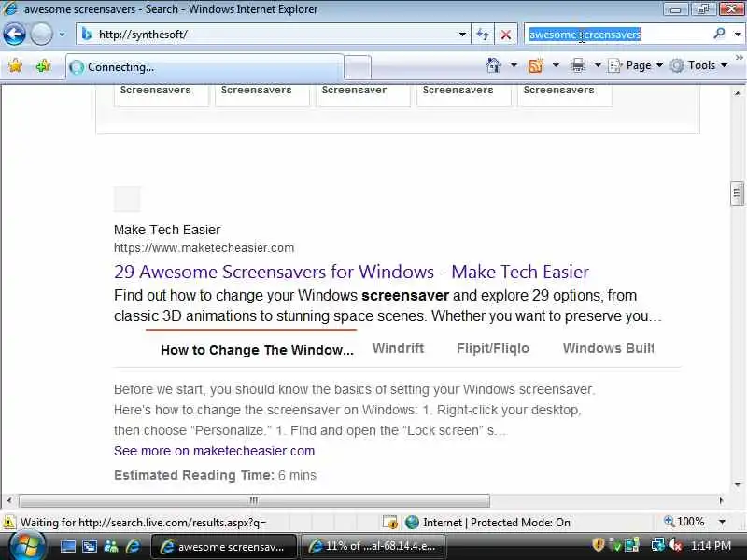Click the Internet | Protected Mode: On zone
The width and height of the screenshot is (747, 560).
487,523
